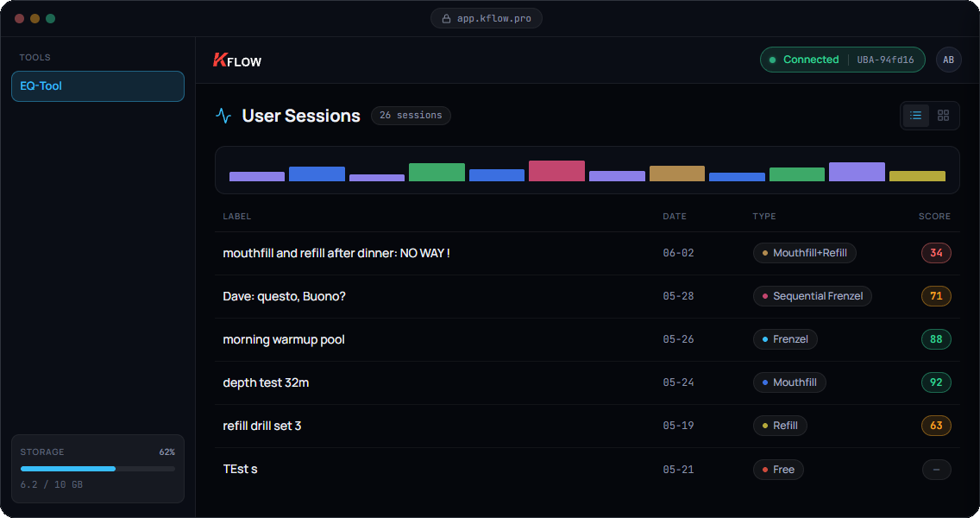The image size is (980, 518).
Task: Click the tan-brown bar in the chart
Action: tap(677, 174)
